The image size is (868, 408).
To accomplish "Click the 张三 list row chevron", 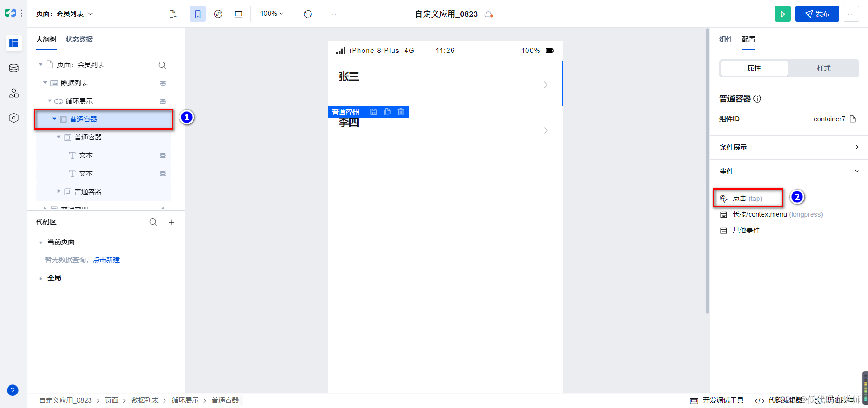I will click(546, 85).
